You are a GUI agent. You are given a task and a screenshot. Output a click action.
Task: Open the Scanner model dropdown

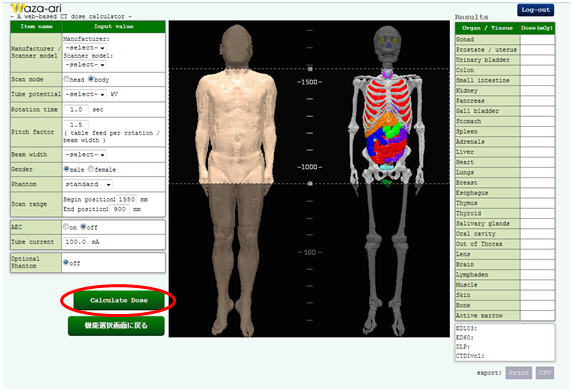click(85, 65)
